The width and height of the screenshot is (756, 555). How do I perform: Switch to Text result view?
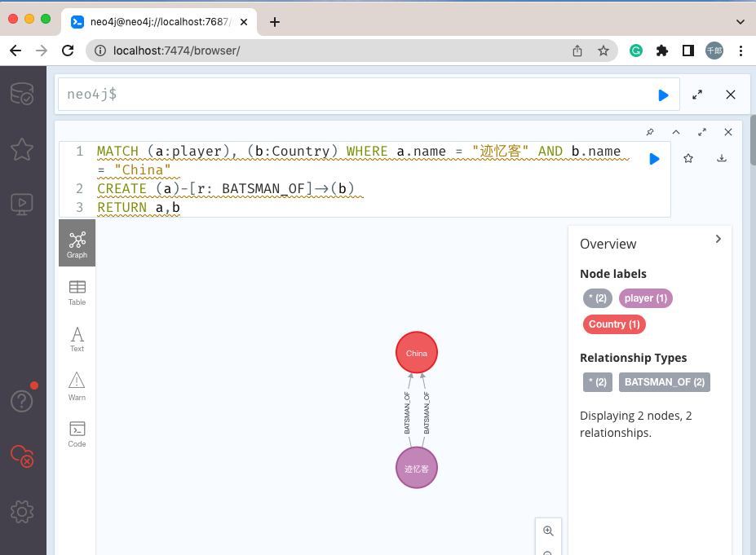77,339
